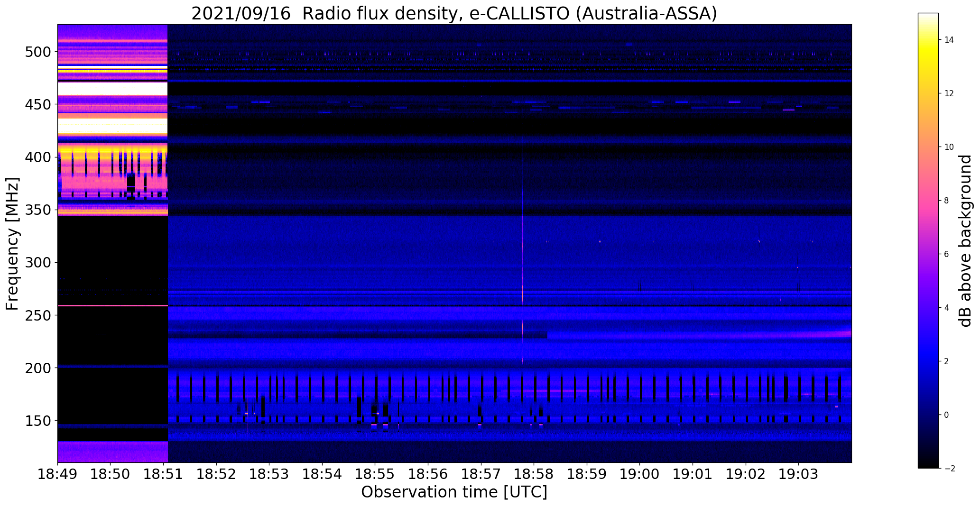Click the 19:00 time tick label
Viewport: 980px width, 506px height.
[x=639, y=475]
